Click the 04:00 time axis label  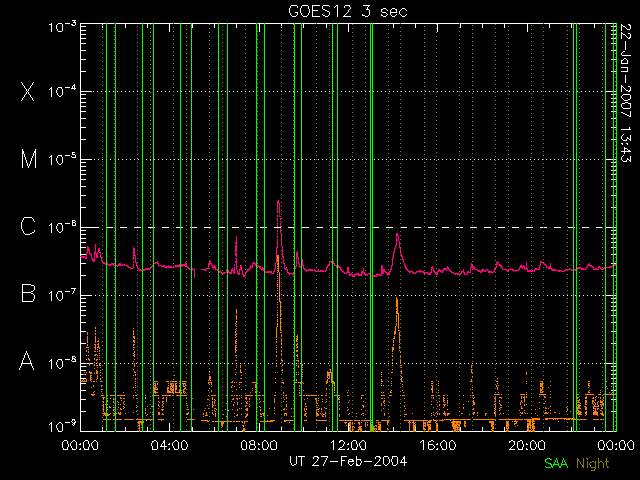[169, 444]
